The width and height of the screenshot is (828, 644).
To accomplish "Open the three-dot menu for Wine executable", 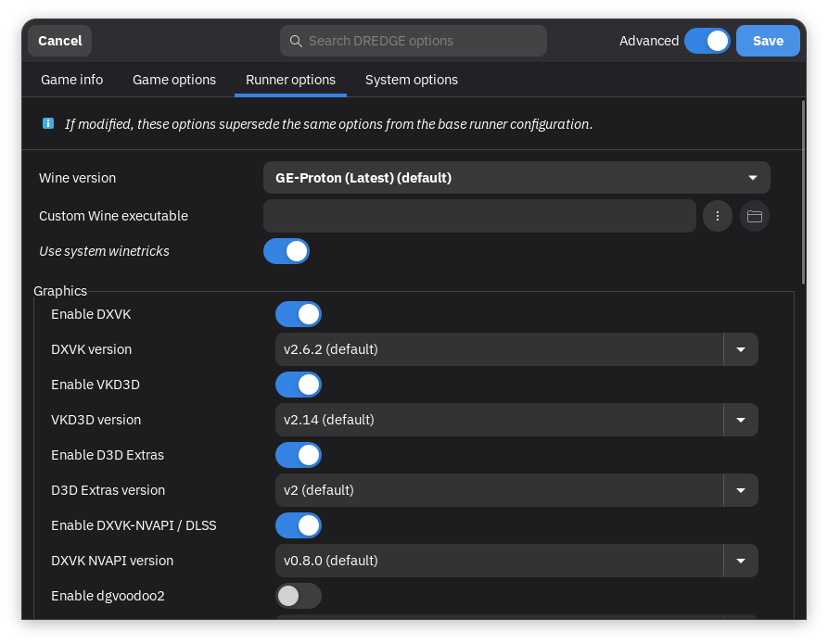I will coord(717,216).
